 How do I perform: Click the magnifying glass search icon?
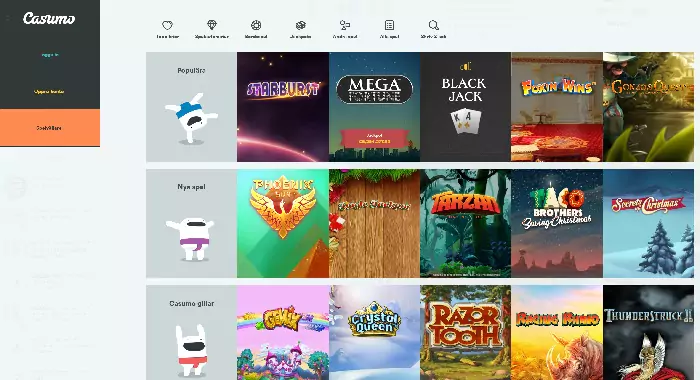pos(433,25)
